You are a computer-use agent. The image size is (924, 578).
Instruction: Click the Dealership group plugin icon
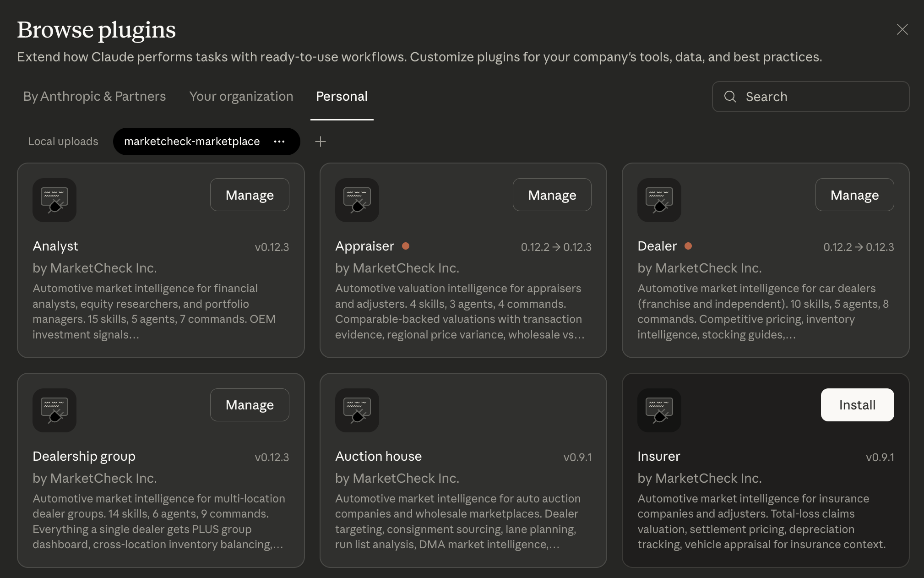tap(54, 410)
